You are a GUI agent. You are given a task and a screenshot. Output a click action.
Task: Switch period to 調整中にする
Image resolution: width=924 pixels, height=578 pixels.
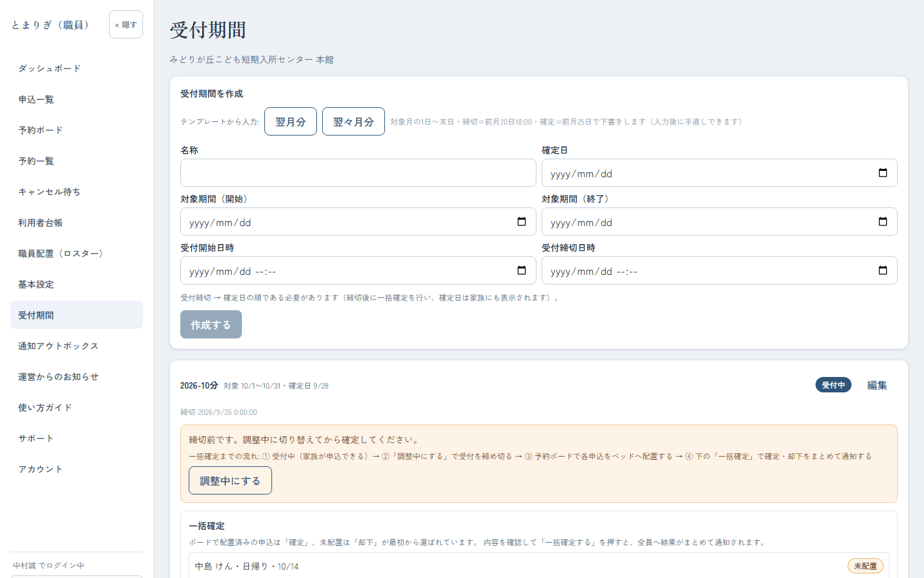coord(230,480)
